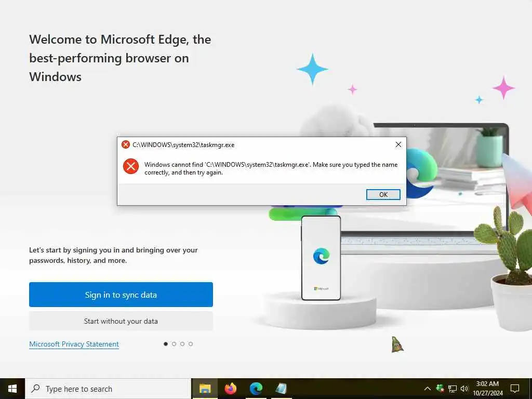Open the clock showing 3:02 AM

click(x=487, y=389)
